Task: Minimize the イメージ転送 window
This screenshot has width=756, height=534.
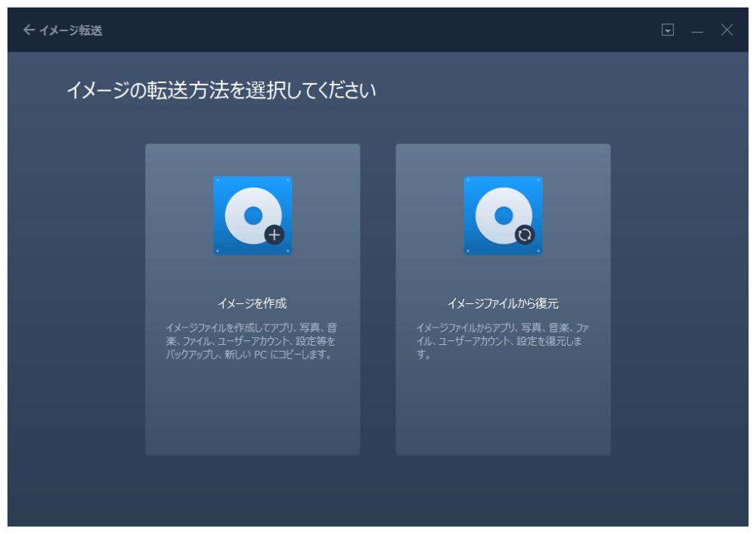Action: coord(697,30)
